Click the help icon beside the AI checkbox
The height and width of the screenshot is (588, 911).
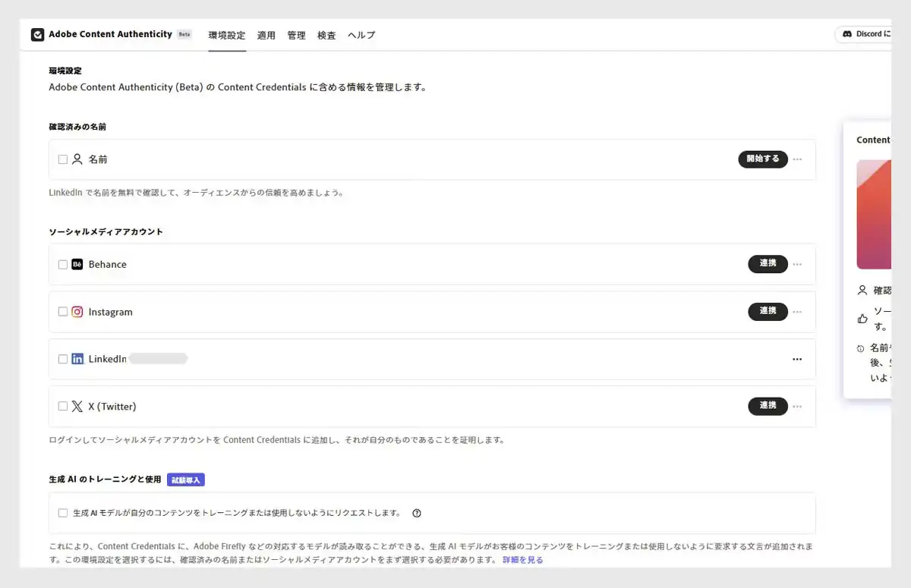coord(416,513)
